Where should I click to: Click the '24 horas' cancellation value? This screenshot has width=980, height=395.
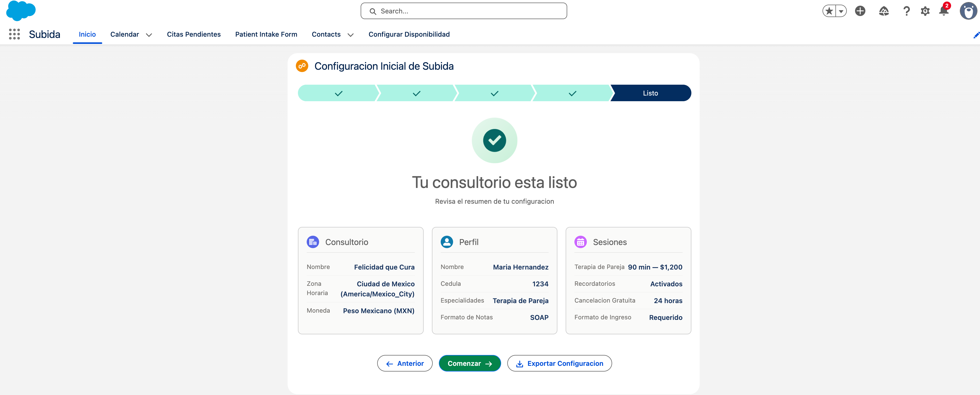[668, 301]
